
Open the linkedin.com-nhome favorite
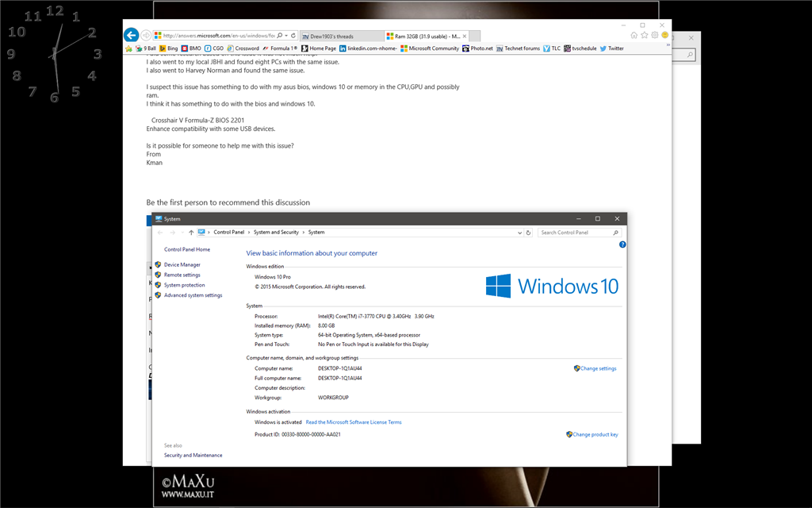coord(368,48)
